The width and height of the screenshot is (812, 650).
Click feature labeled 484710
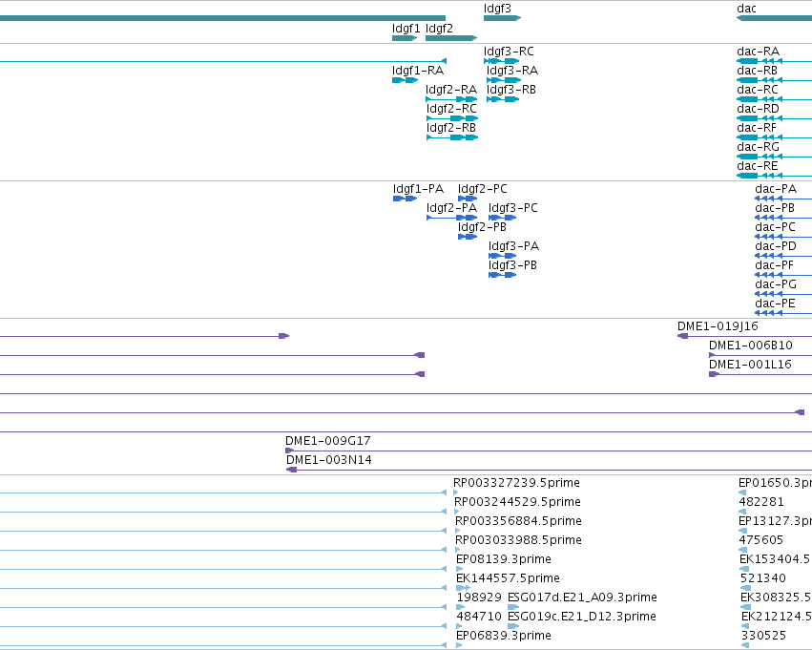click(479, 617)
